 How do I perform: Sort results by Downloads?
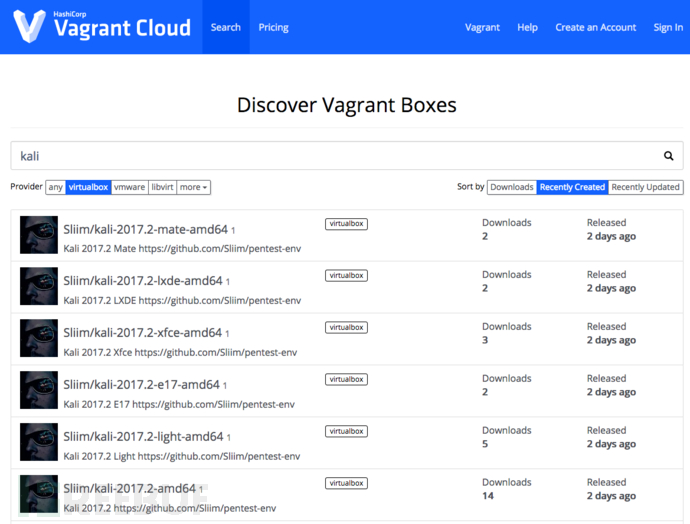click(512, 187)
